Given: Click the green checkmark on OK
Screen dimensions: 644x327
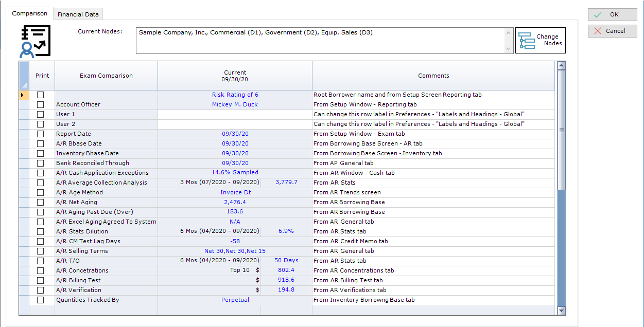Looking at the screenshot, I should tap(597, 14).
